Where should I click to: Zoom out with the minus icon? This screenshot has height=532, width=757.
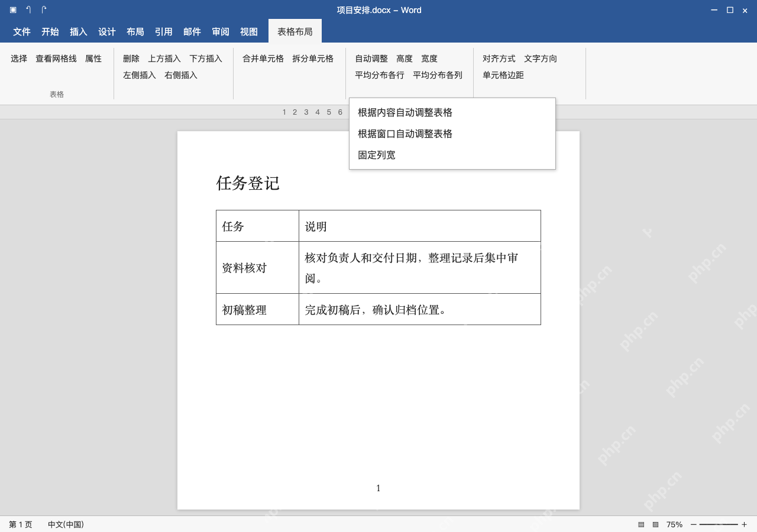pyautogui.click(x=694, y=524)
